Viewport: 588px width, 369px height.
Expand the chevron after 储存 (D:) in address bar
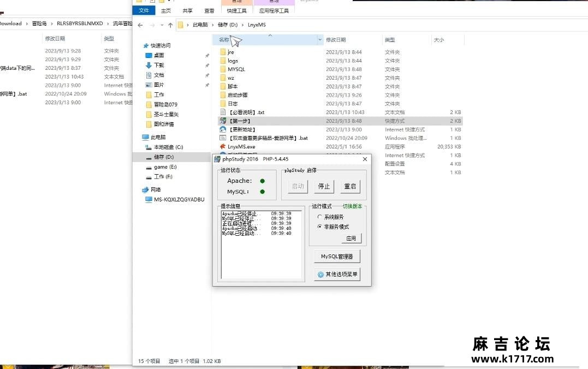coord(242,25)
